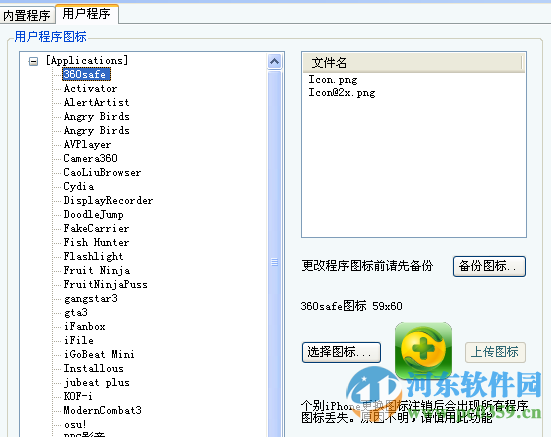The image size is (551, 437).
Task: Select Flashlight app entry
Action: [93, 256]
